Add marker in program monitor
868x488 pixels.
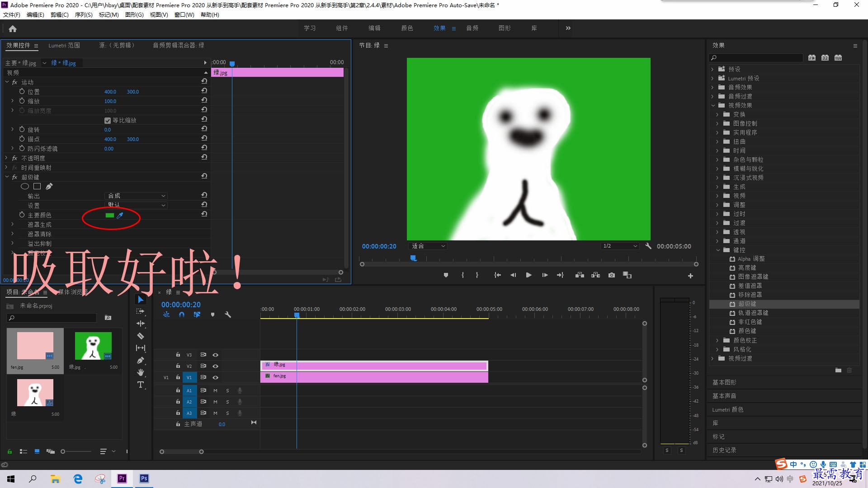click(x=446, y=275)
